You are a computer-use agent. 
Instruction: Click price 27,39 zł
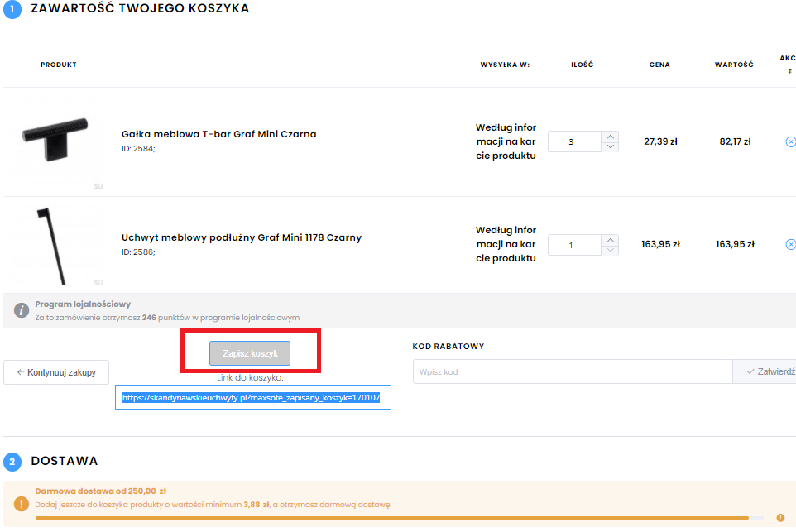pyautogui.click(x=660, y=141)
